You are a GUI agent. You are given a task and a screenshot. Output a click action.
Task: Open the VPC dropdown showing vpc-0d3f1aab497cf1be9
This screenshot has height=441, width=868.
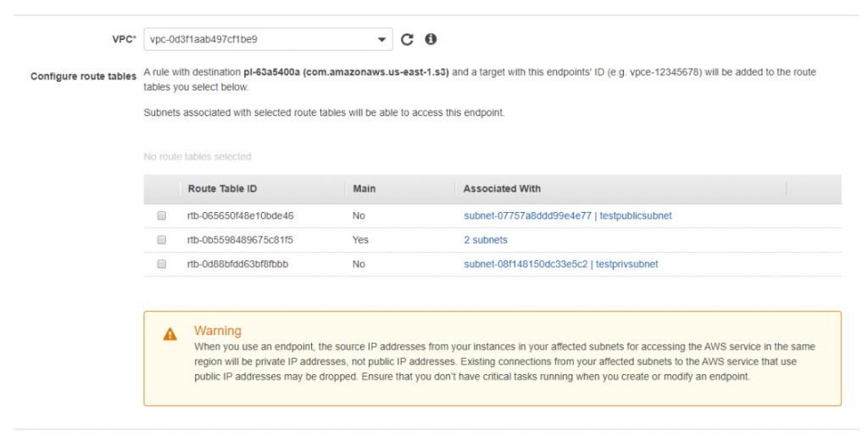click(x=267, y=40)
